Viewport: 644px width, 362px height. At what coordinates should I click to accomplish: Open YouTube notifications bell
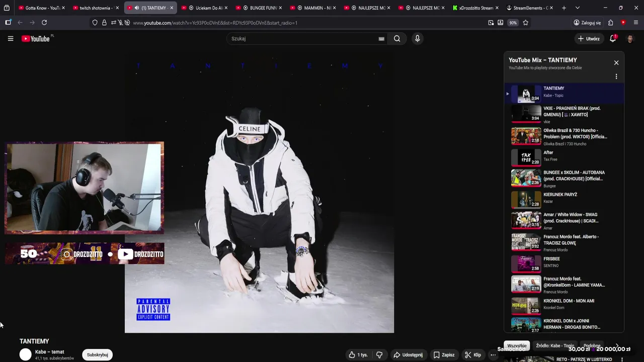(613, 39)
